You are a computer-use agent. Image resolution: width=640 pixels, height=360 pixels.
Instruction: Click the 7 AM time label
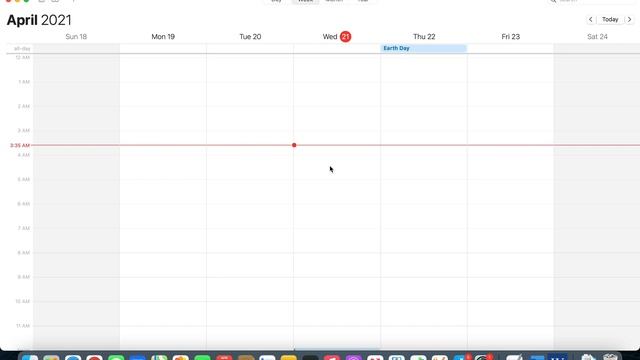tap(24, 228)
